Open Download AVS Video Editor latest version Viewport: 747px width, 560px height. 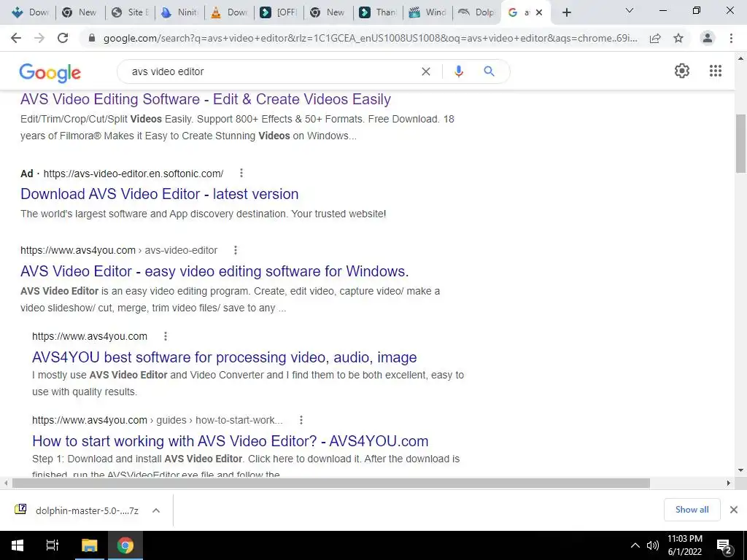pos(160,194)
